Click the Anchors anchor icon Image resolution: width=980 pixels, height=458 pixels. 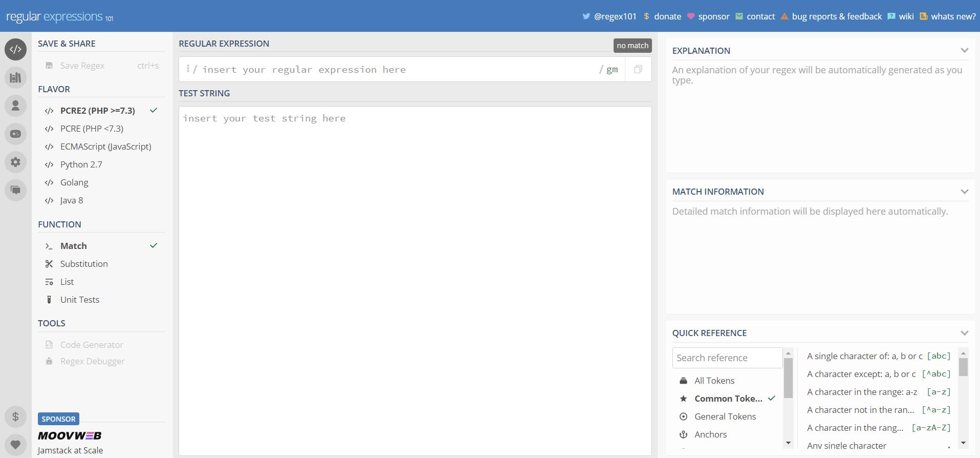(683, 434)
